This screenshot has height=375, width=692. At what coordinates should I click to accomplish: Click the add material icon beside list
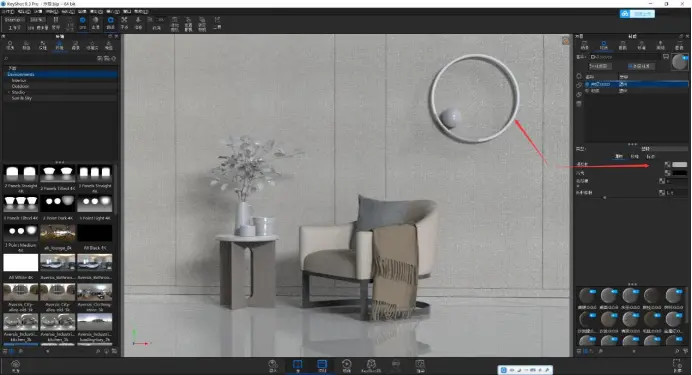[579, 76]
